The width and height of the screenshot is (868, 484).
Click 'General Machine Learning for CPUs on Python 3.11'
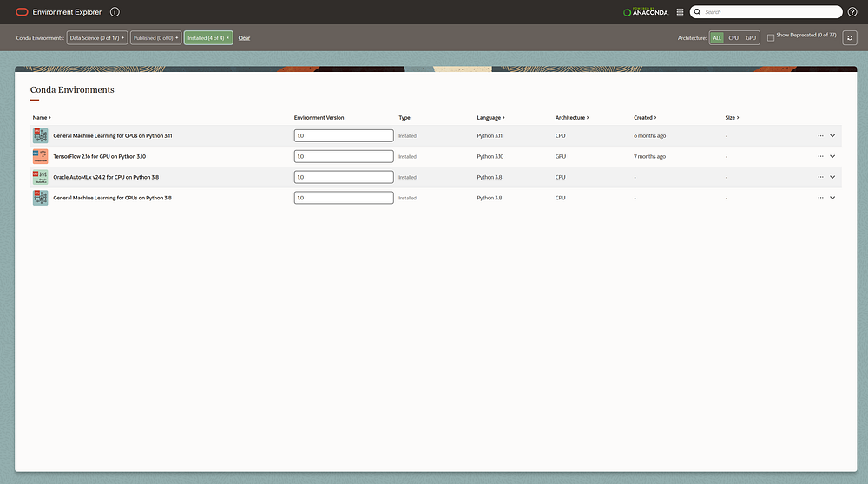(x=112, y=135)
